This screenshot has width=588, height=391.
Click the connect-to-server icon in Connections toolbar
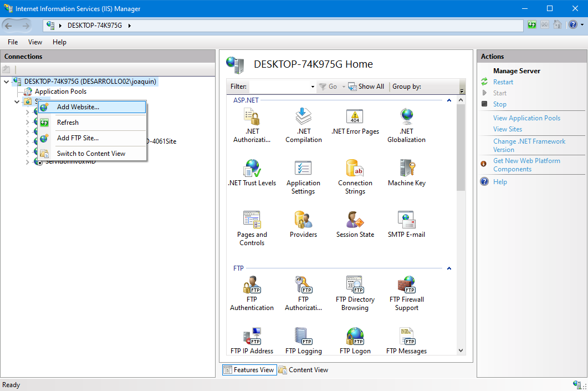[7, 69]
